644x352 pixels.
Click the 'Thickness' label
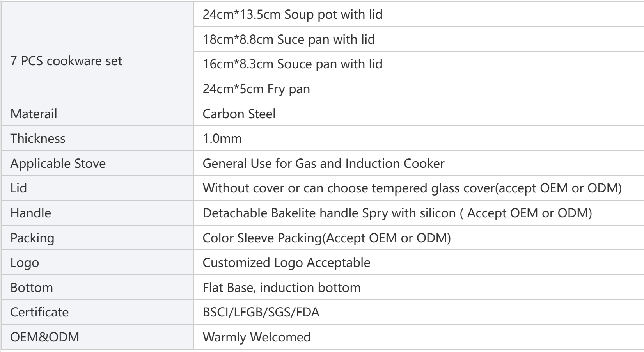pos(38,138)
